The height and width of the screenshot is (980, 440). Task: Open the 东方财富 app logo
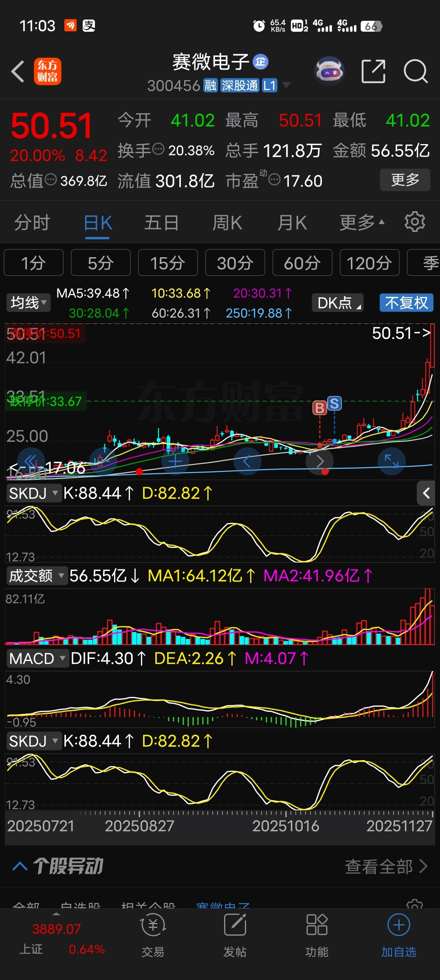click(x=48, y=71)
